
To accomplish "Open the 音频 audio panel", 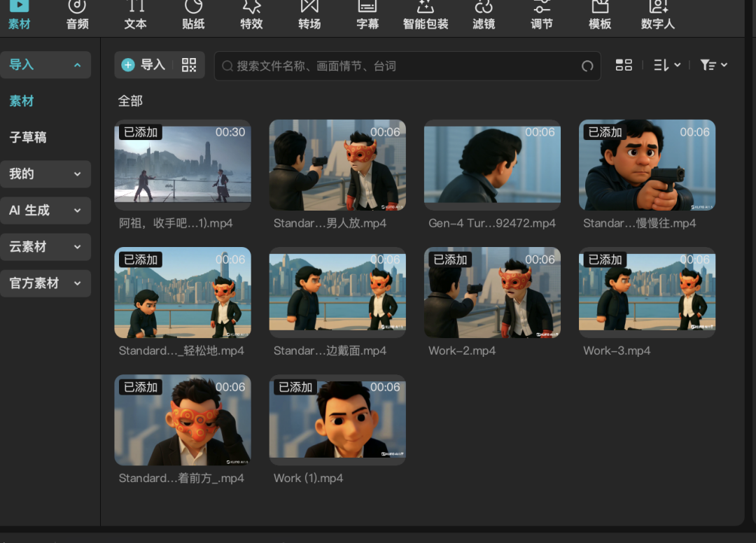I will click(x=77, y=15).
